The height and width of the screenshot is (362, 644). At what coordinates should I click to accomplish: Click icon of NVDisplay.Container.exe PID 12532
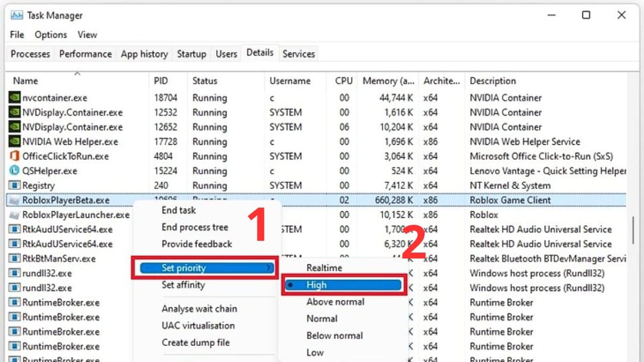click(14, 112)
